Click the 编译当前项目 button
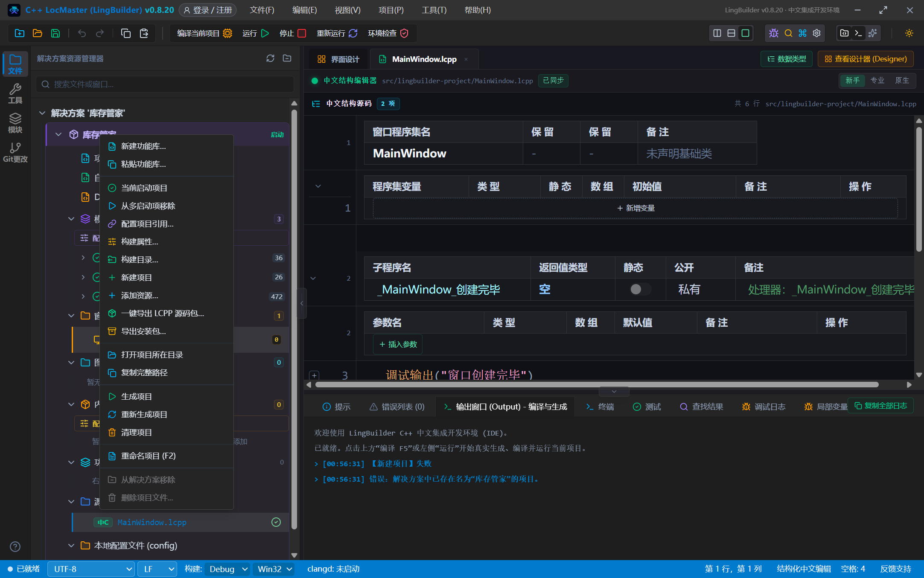Screen dimensions: 924x578 (204, 33)
